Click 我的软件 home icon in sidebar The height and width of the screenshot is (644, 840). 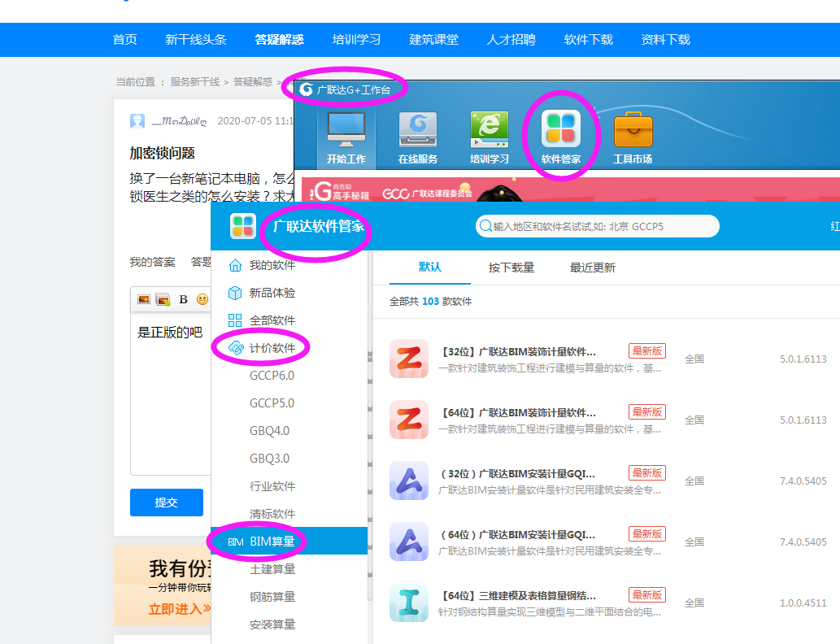click(235, 265)
